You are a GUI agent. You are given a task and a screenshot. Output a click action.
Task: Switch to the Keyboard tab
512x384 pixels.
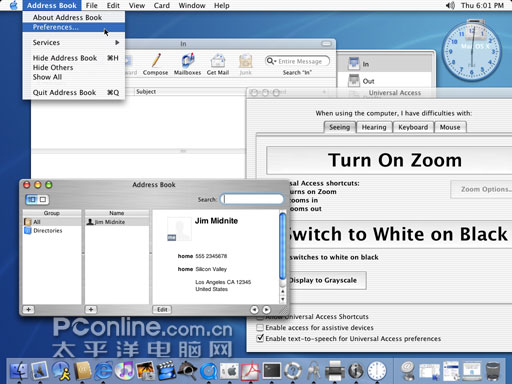[x=413, y=127]
